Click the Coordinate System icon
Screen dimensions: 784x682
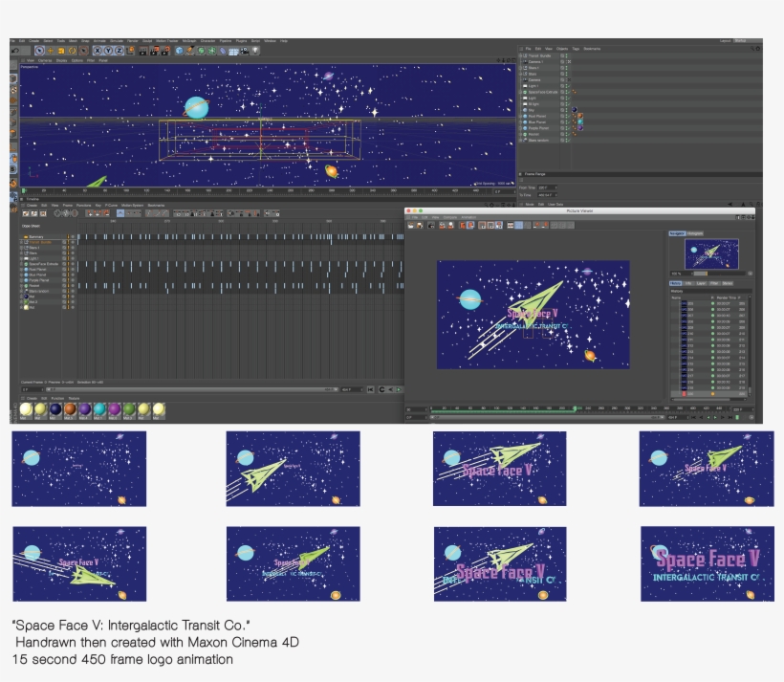(x=130, y=51)
